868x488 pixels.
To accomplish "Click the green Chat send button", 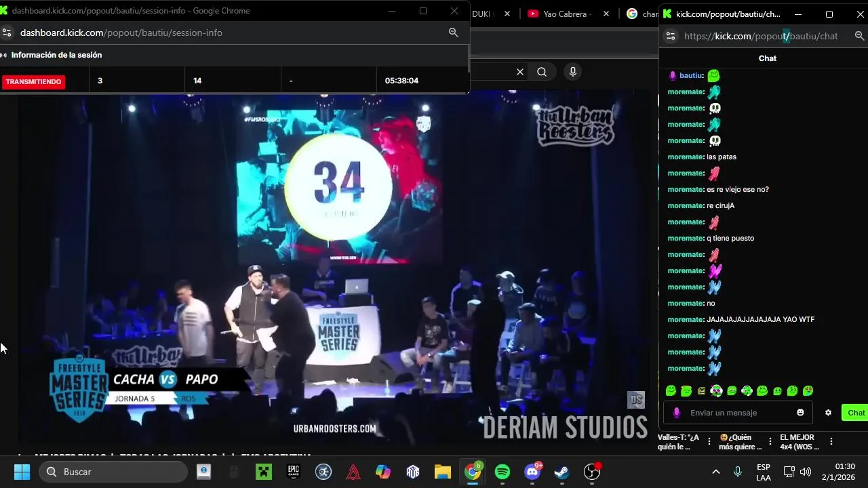I will (856, 413).
